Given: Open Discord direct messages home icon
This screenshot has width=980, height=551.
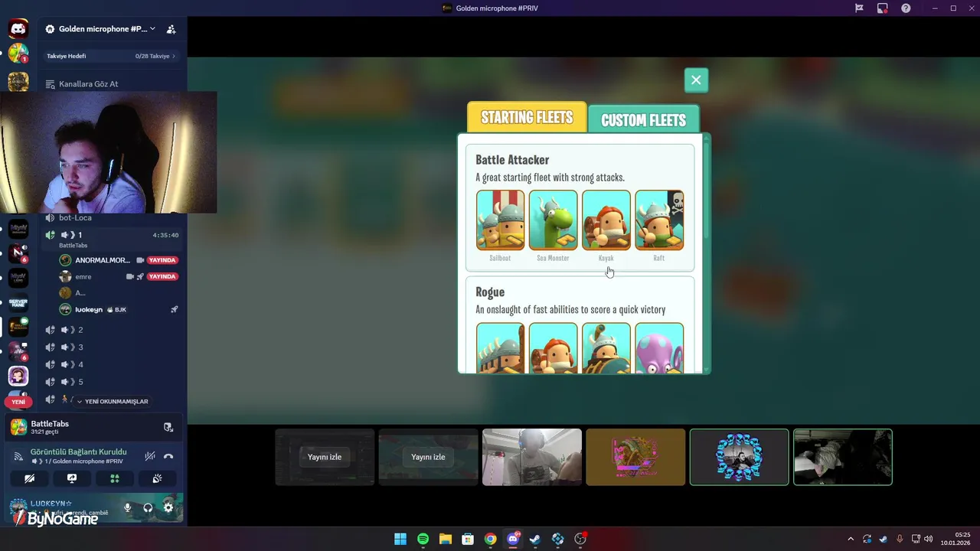Looking at the screenshot, I should coord(18,29).
